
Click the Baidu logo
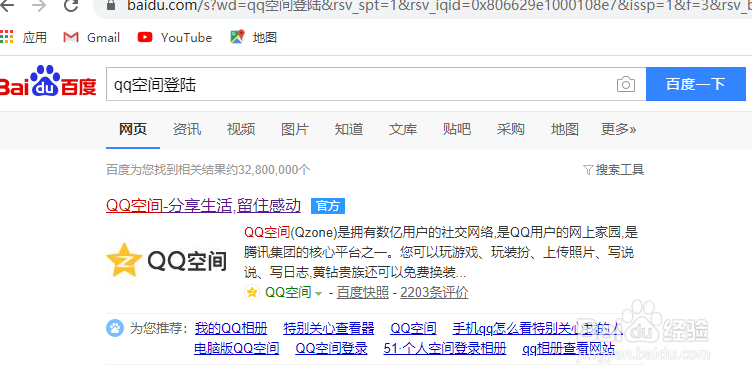48,81
